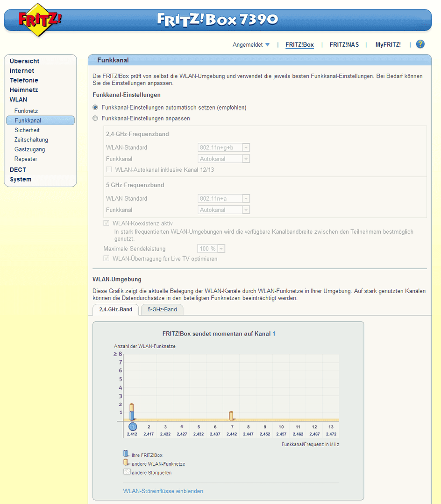This screenshot has width=441, height=504.
Task: Click the 'andere WLAN-Funknetze' legend icon
Action: [x=126, y=462]
